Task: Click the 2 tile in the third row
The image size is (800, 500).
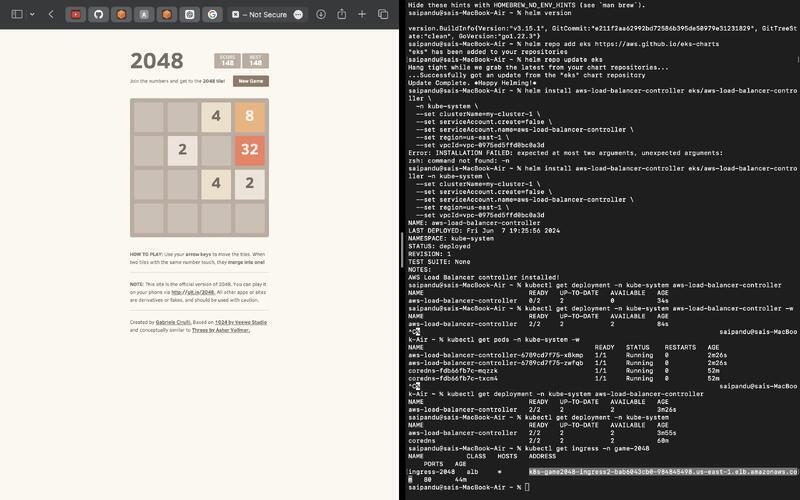Action: coord(249,183)
